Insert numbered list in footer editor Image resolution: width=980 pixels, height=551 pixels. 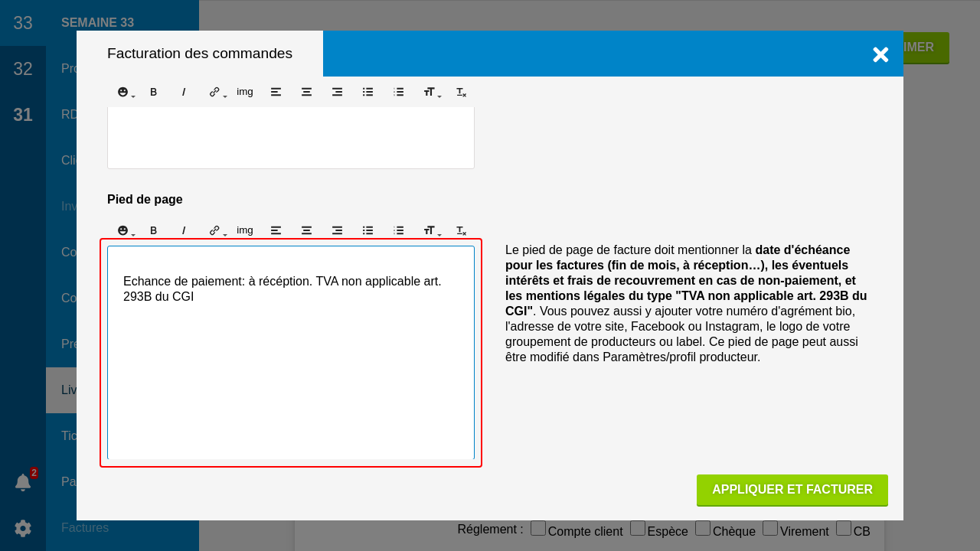click(398, 230)
